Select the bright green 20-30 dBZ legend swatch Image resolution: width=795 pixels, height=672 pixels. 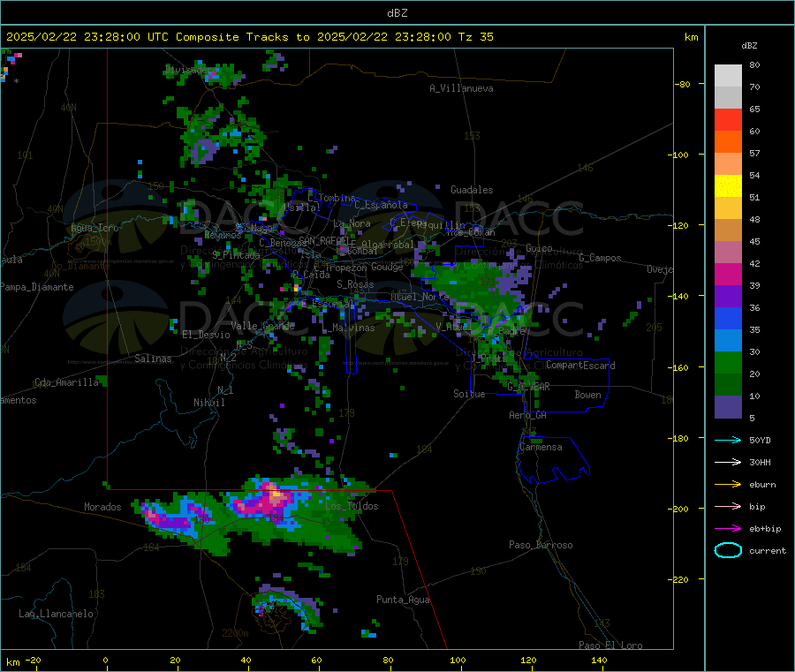[x=728, y=362]
